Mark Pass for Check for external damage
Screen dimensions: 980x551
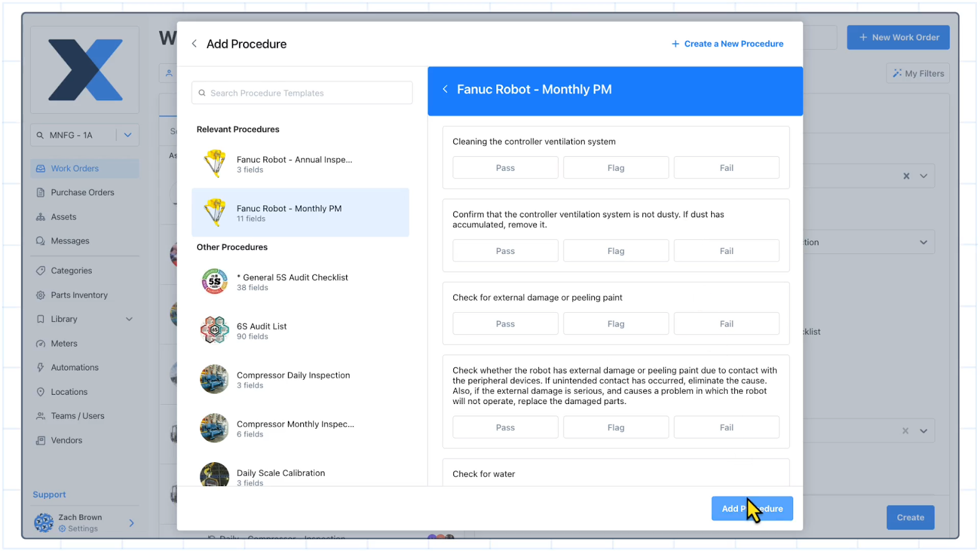[505, 324]
